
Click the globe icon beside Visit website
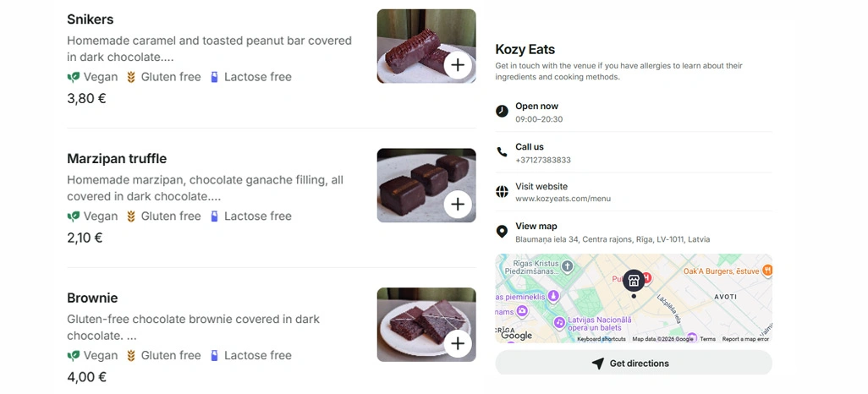[502, 191]
